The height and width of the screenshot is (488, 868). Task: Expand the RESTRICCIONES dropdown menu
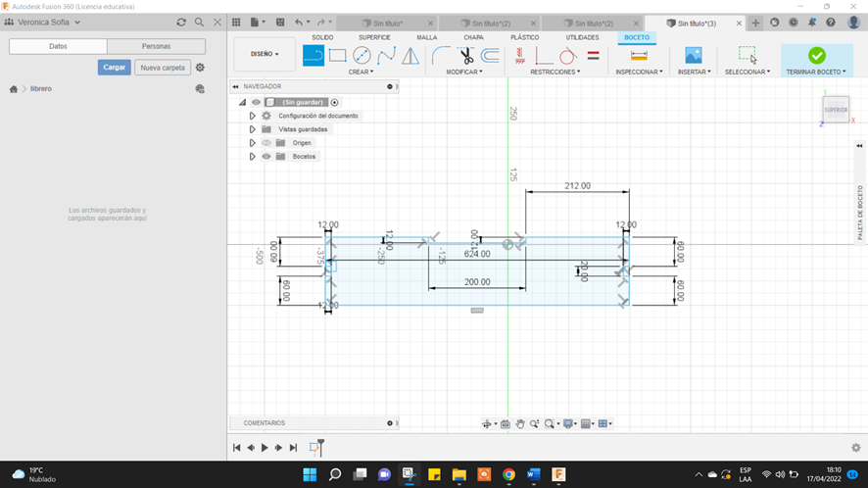[x=555, y=72]
